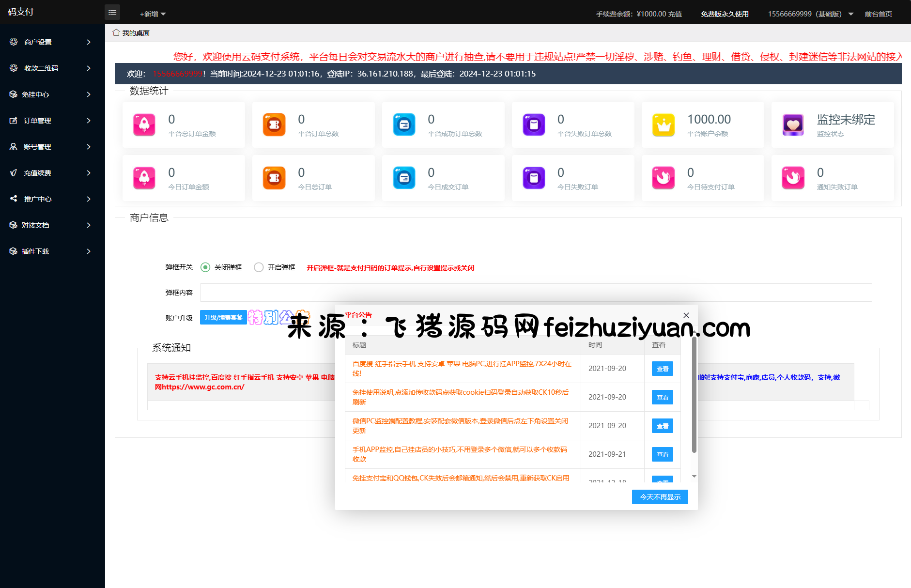
Task: Open 前台首页 in the top bar
Action: (878, 14)
